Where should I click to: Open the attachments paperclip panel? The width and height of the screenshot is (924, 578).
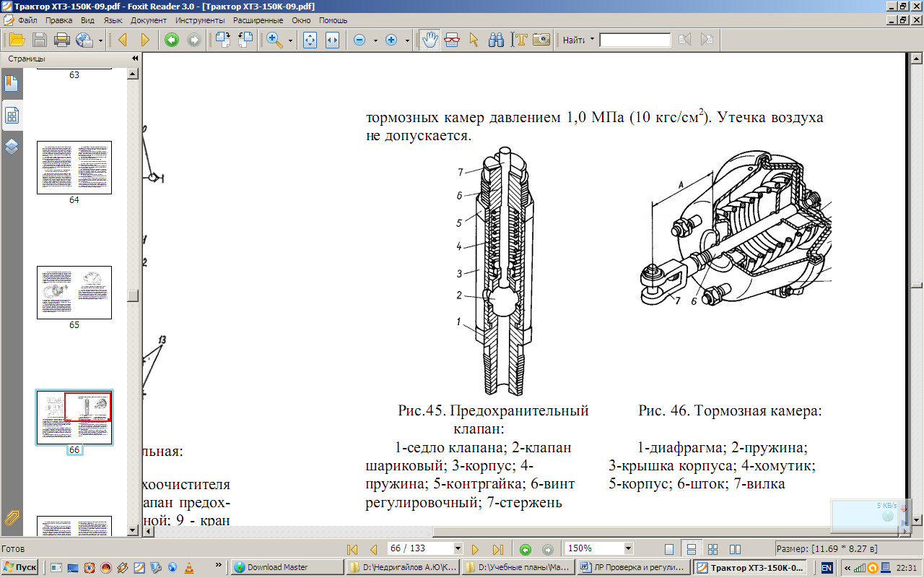click(x=12, y=518)
